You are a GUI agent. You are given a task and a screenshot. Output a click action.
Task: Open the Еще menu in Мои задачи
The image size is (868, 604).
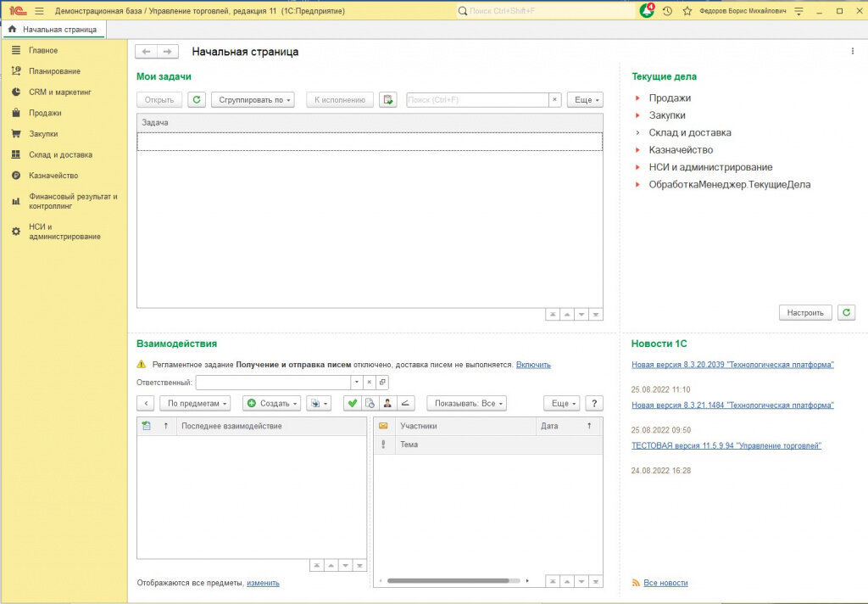[x=585, y=100]
